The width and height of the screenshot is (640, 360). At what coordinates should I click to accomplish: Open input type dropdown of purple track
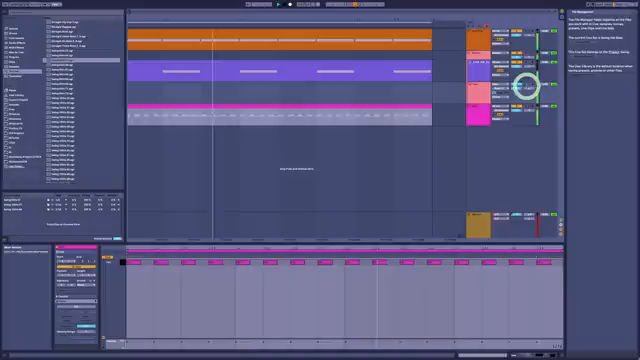pyautogui.click(x=500, y=62)
